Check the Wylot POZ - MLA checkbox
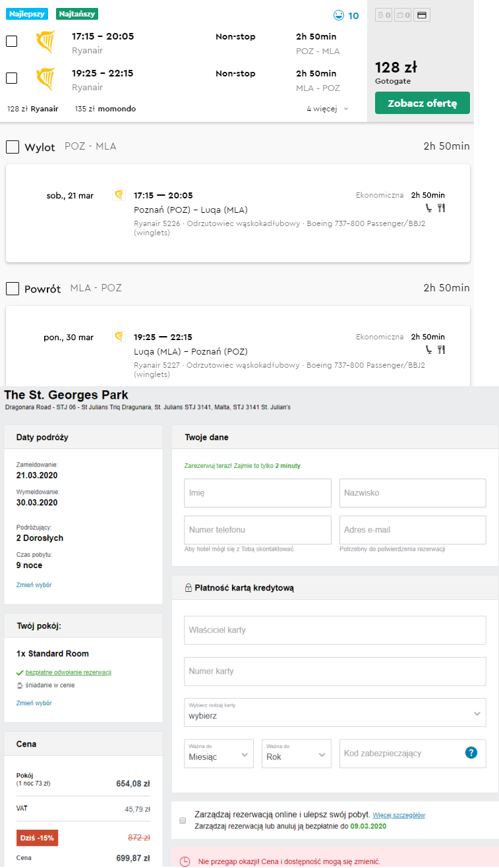This screenshot has width=499, height=868. pyautogui.click(x=12, y=147)
